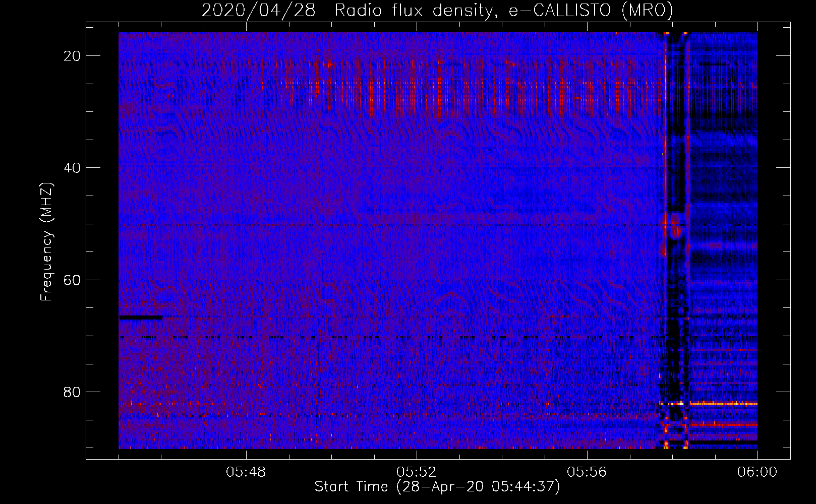The height and width of the screenshot is (504, 816).
Task: Click the red burst blob near 51 MHz
Action: tap(675, 231)
